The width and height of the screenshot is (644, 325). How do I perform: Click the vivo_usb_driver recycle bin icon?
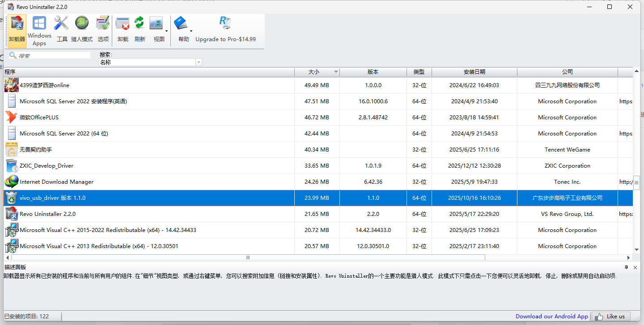(12, 198)
